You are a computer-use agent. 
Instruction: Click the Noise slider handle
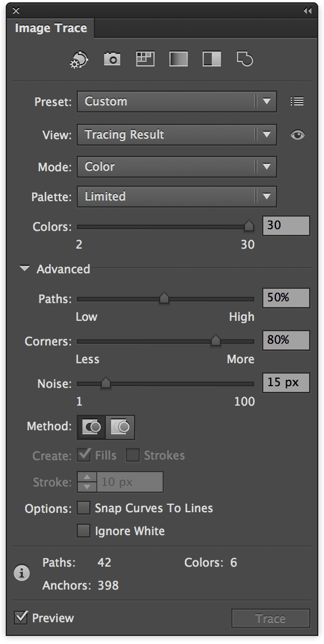pyautogui.click(x=106, y=383)
